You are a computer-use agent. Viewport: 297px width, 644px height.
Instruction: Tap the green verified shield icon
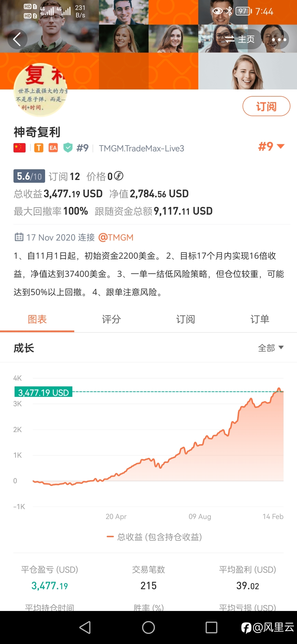[x=68, y=148]
